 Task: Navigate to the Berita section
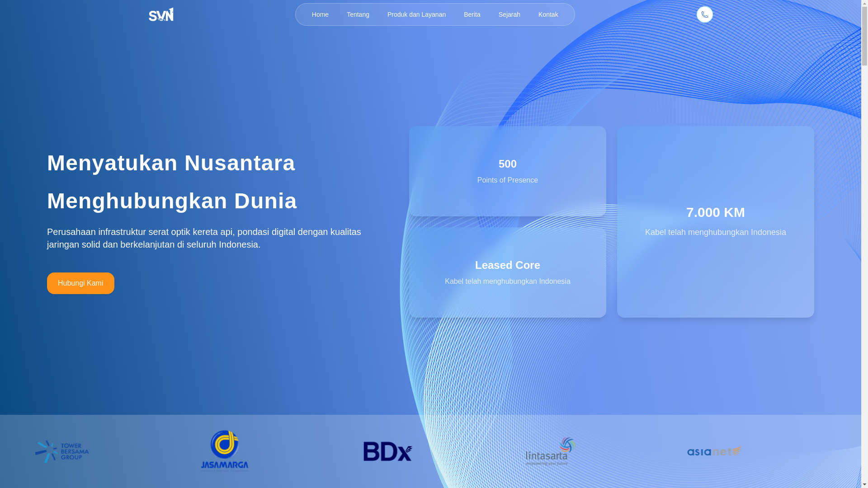pyautogui.click(x=472, y=14)
